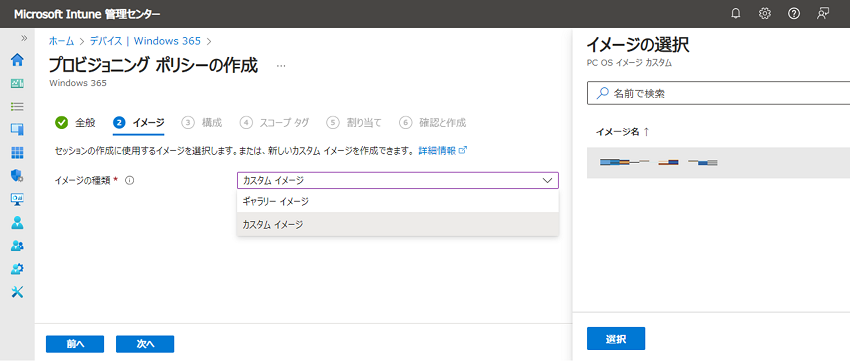
Task: Collapse the イメージの種類 dropdown
Action: pos(397,180)
